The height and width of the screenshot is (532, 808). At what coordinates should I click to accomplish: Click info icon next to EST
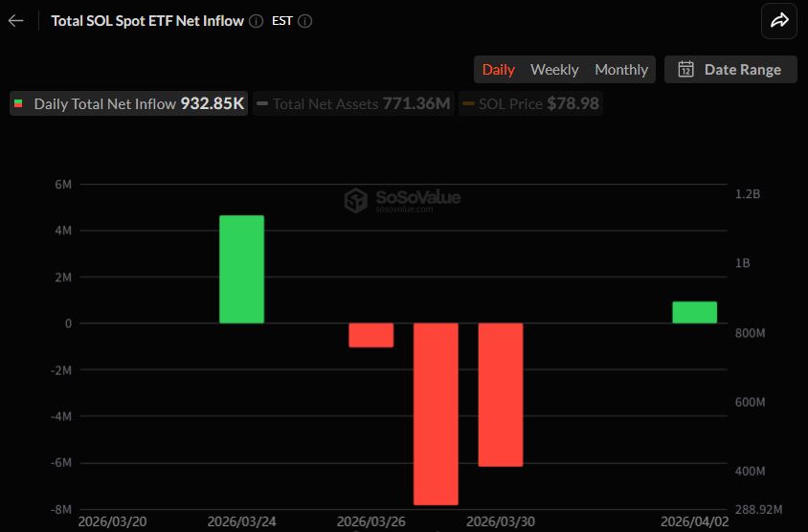304,21
